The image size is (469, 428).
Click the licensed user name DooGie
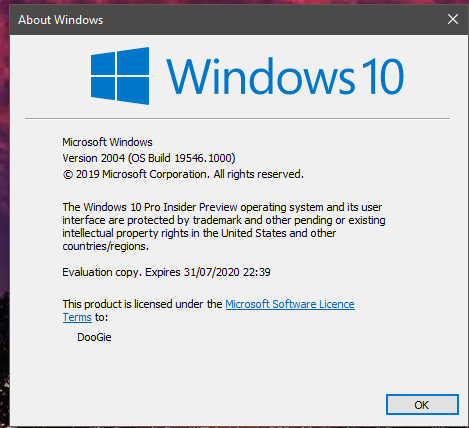(94, 337)
